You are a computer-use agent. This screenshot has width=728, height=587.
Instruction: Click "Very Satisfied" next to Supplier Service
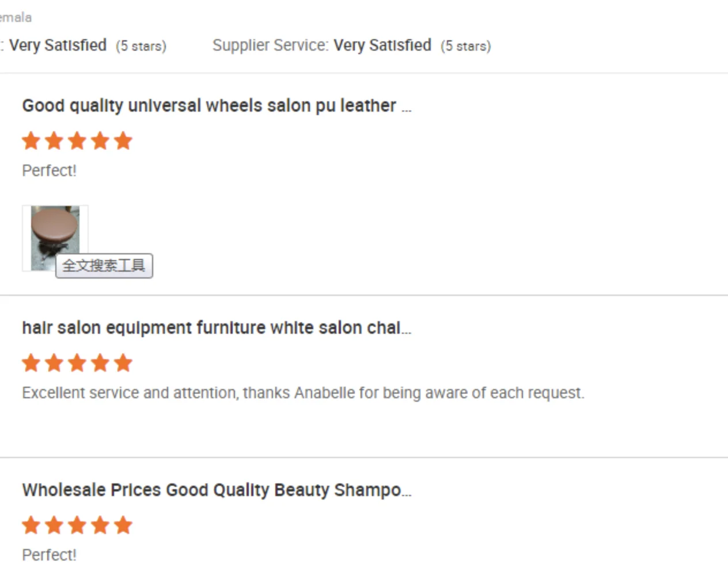pyautogui.click(x=382, y=45)
